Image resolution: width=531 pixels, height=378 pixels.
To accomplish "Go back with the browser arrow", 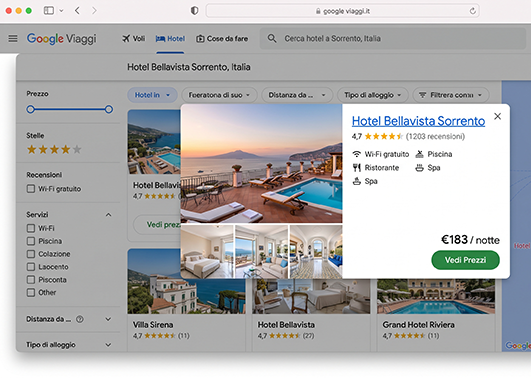I will tap(77, 11).
